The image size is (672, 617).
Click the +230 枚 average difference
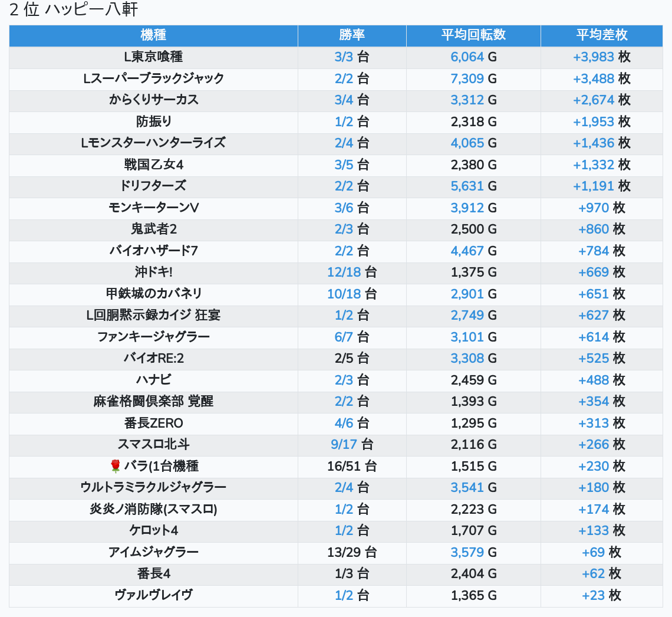[x=602, y=466]
